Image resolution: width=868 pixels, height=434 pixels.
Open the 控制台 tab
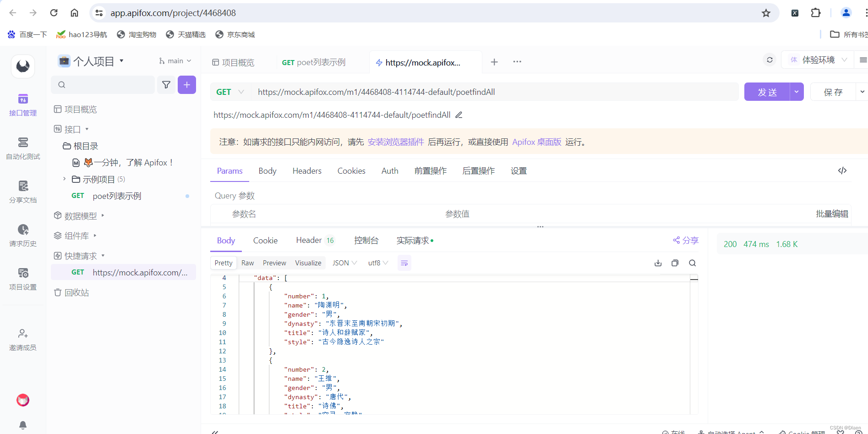pos(366,241)
